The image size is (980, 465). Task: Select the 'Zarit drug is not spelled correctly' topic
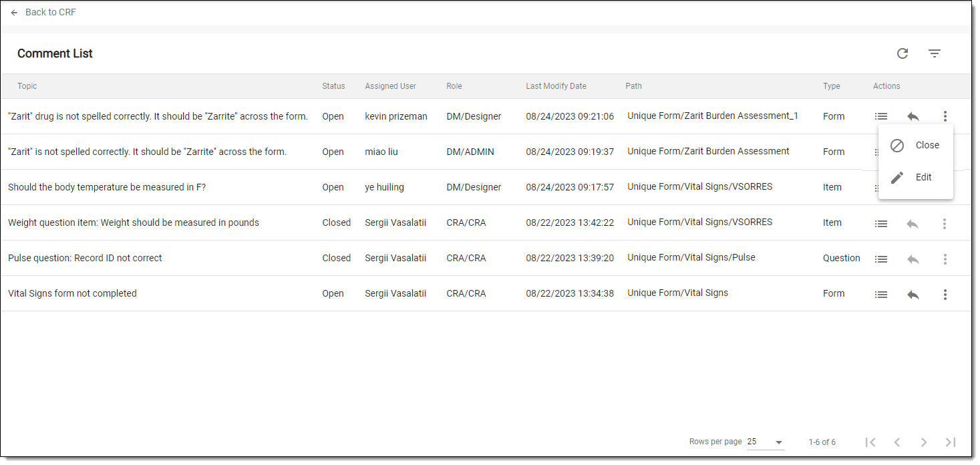(158, 116)
